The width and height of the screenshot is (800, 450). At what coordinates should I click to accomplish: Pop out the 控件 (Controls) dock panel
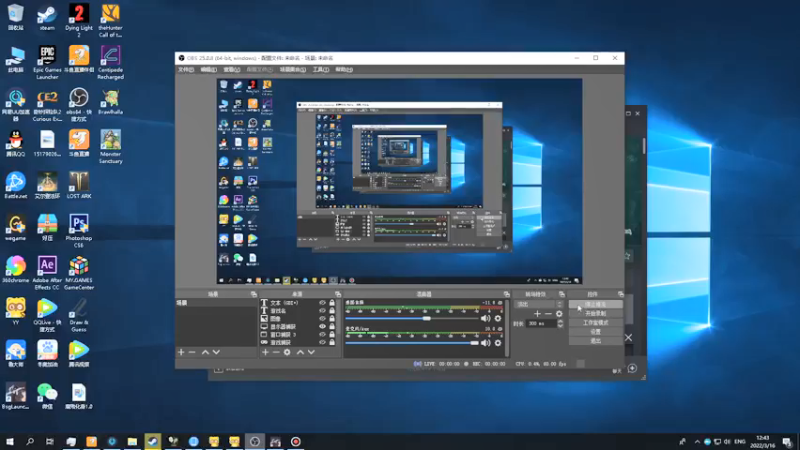[x=620, y=294]
